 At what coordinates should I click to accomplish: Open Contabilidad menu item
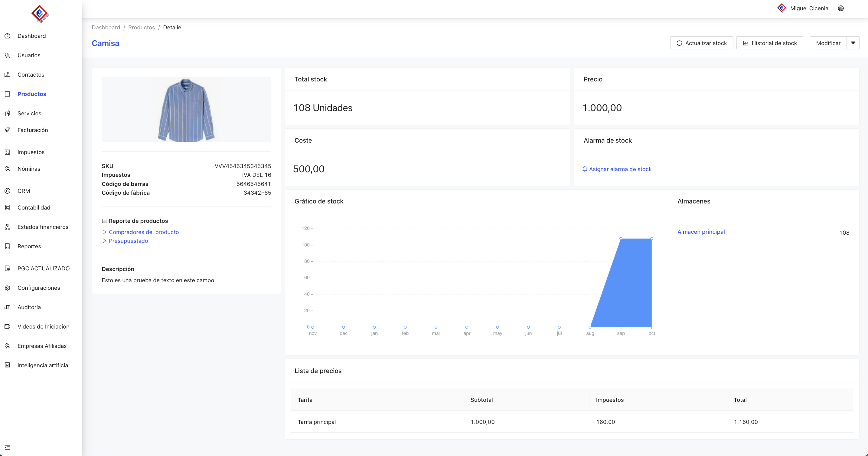point(34,207)
